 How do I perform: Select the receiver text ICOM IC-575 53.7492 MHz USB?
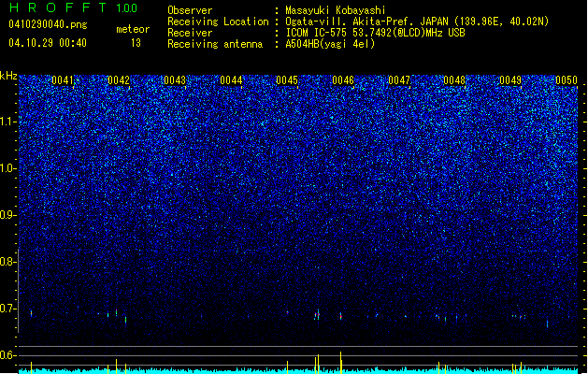(x=376, y=33)
